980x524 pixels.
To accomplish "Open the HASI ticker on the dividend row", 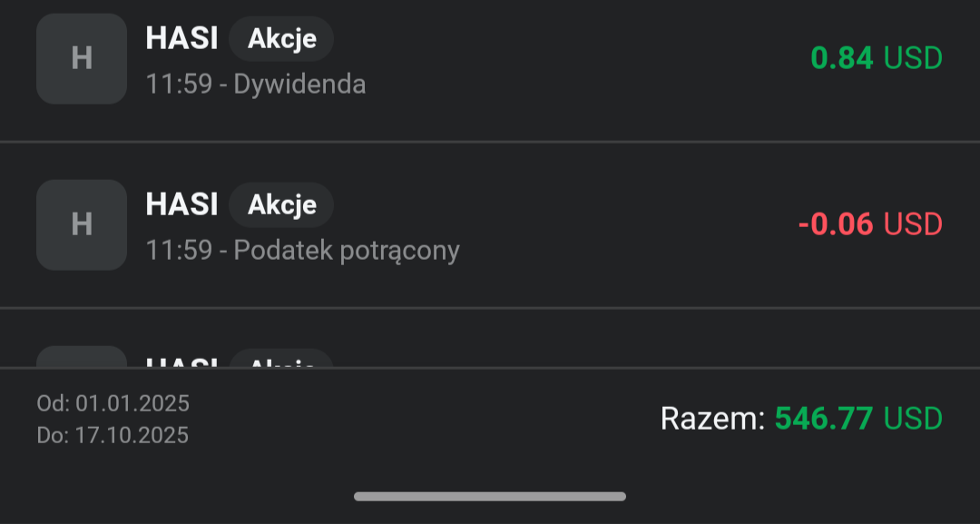I will tap(181, 38).
